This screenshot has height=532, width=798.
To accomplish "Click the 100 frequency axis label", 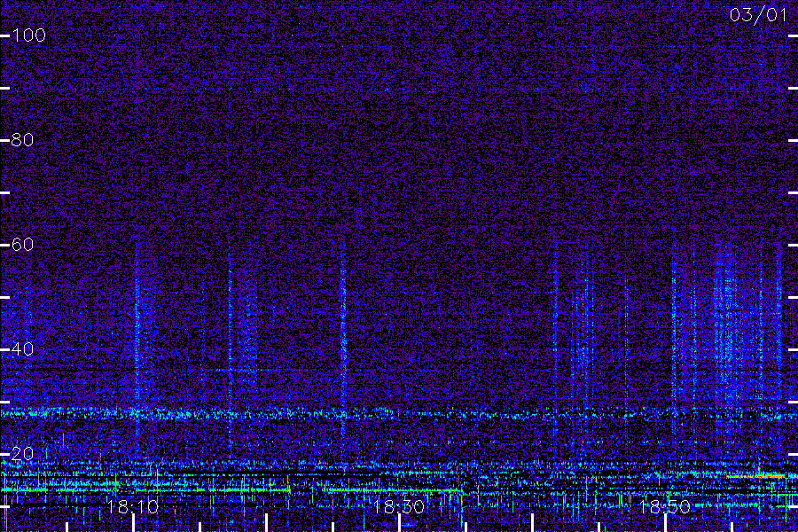I will [x=29, y=35].
